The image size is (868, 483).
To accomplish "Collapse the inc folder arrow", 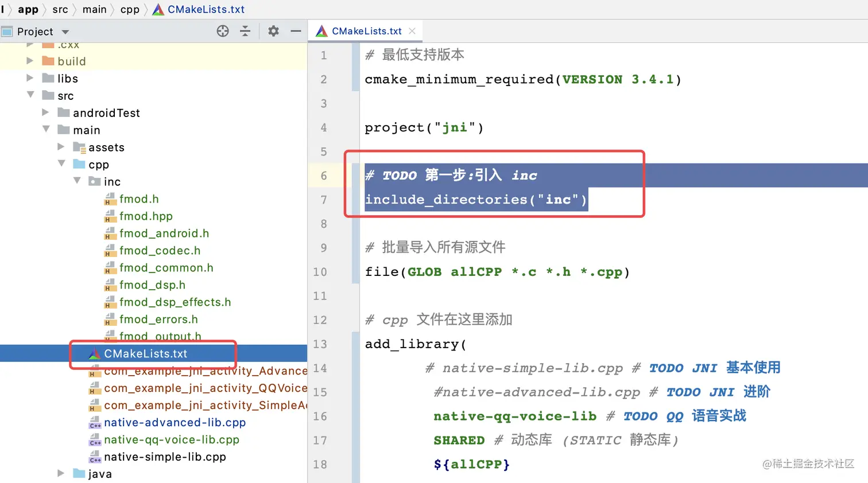I will [77, 181].
